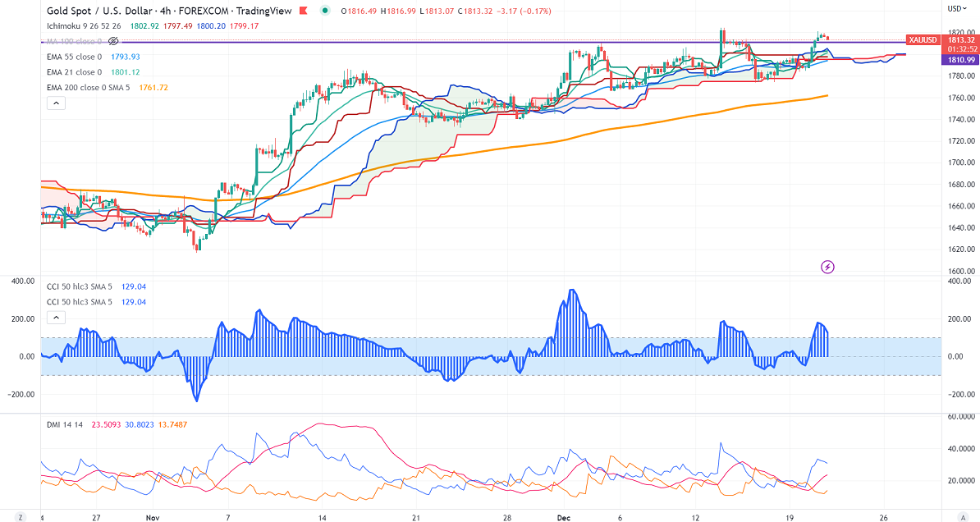Select the EMA 55 close 0 legend
This screenshot has width=980, height=522.
coord(74,57)
